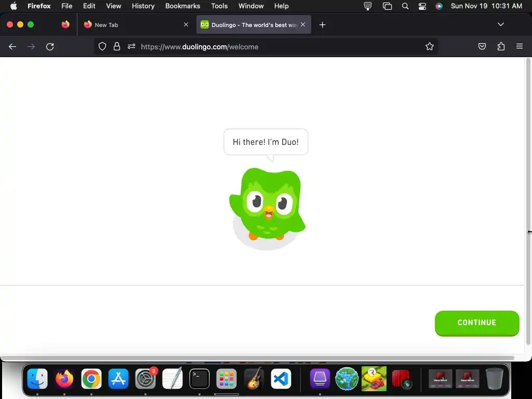Open the Firefox application menu
The width and height of the screenshot is (532, 399).
39,6
